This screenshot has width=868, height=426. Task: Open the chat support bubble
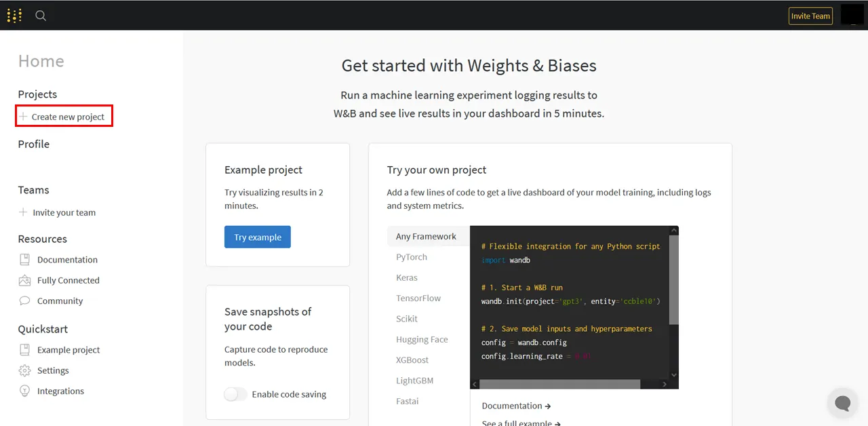coord(842,403)
